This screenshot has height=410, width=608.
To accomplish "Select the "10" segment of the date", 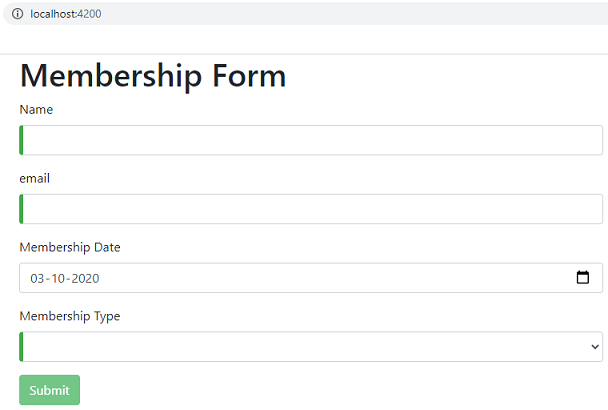I will (x=60, y=278).
